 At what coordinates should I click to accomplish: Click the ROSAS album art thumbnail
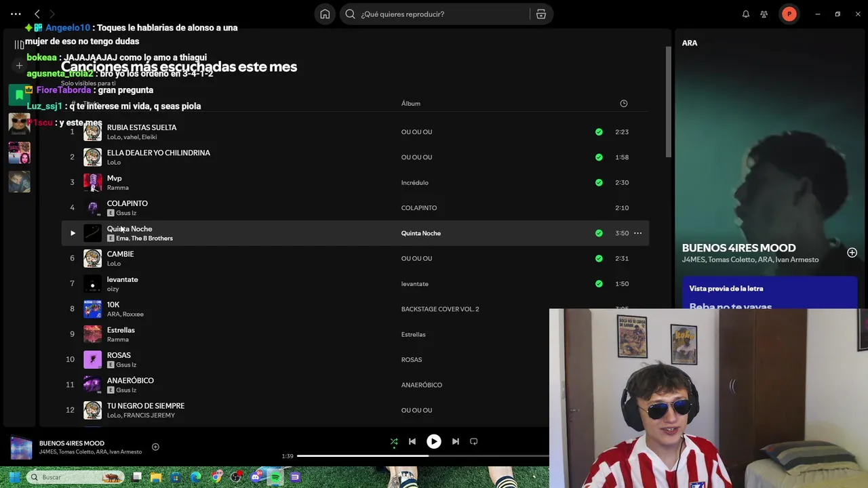92,359
